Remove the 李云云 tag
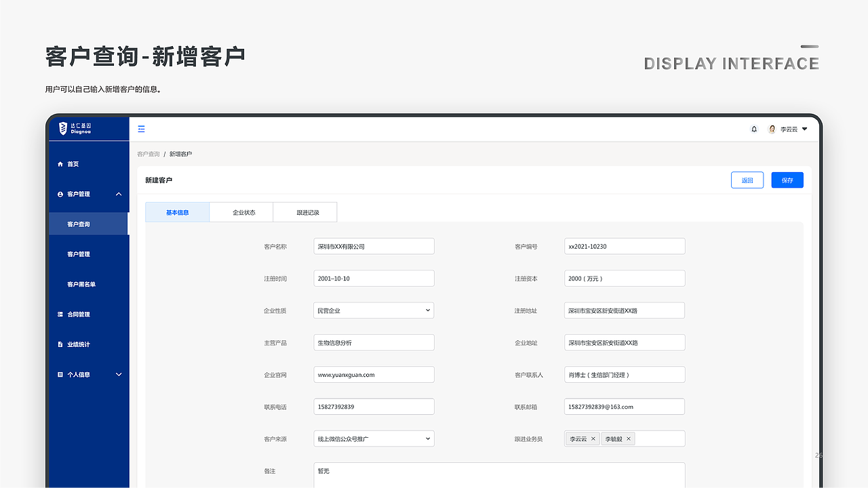Viewport: 868px width, 488px height. [x=593, y=439]
